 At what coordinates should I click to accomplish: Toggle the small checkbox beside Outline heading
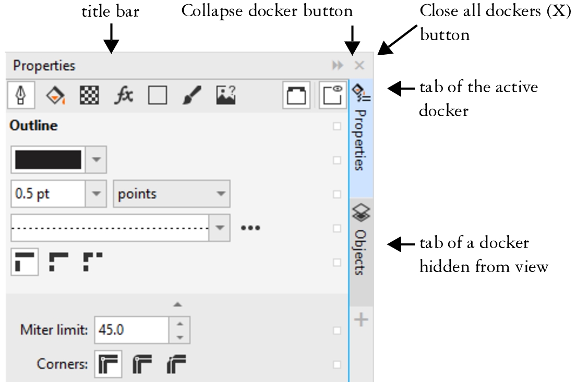point(337,126)
